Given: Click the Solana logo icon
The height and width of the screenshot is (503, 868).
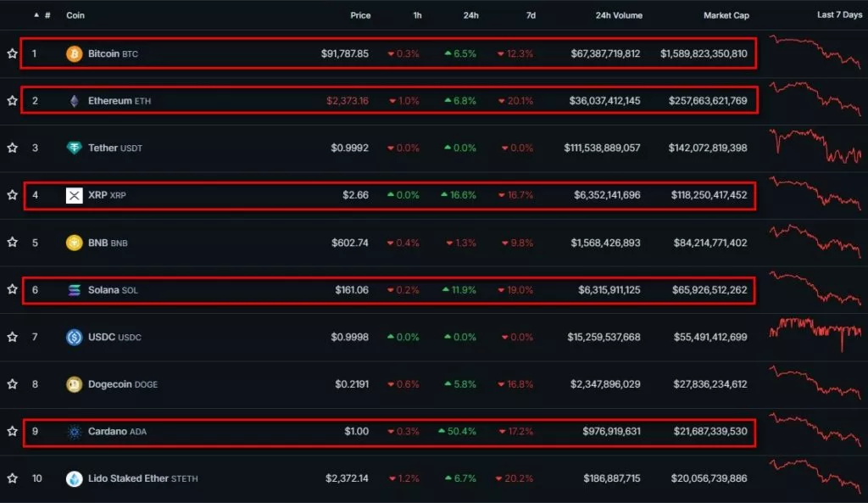Looking at the screenshot, I should coord(75,290).
